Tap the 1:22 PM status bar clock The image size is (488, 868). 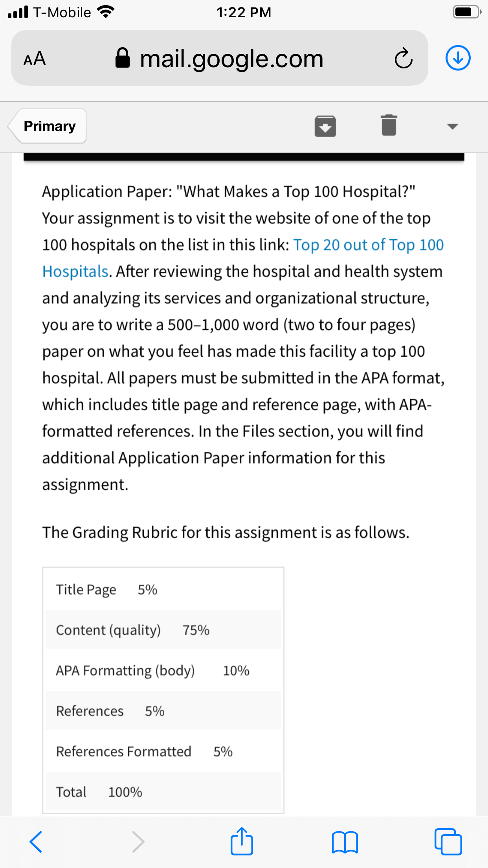244,12
